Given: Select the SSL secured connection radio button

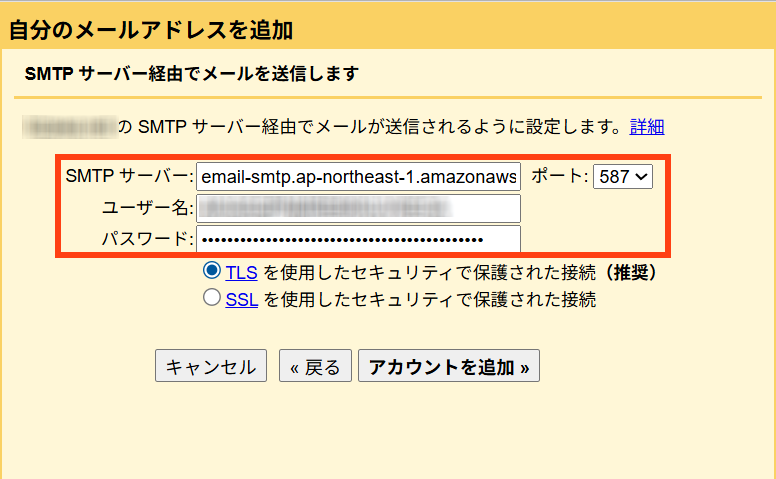Looking at the screenshot, I should point(211,298).
